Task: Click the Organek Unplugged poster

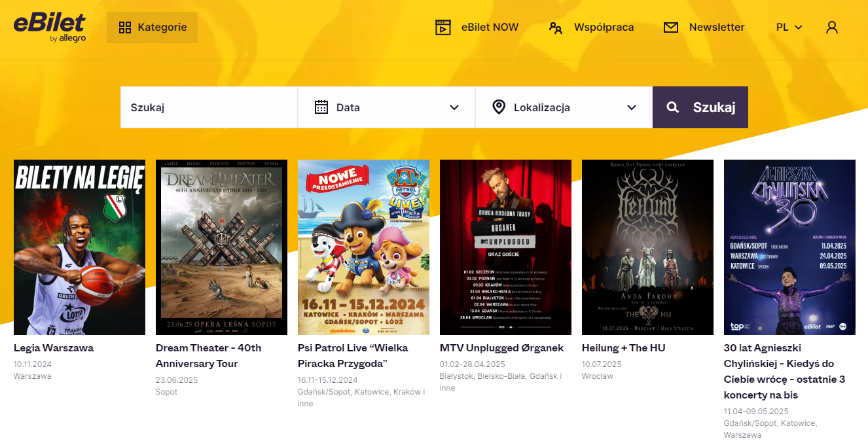Action: coord(505,247)
